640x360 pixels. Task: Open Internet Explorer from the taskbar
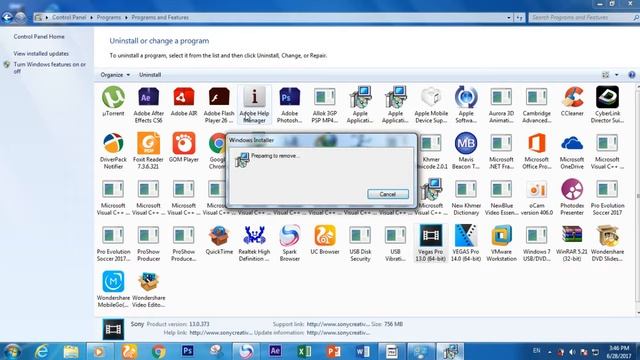[x=42, y=351]
